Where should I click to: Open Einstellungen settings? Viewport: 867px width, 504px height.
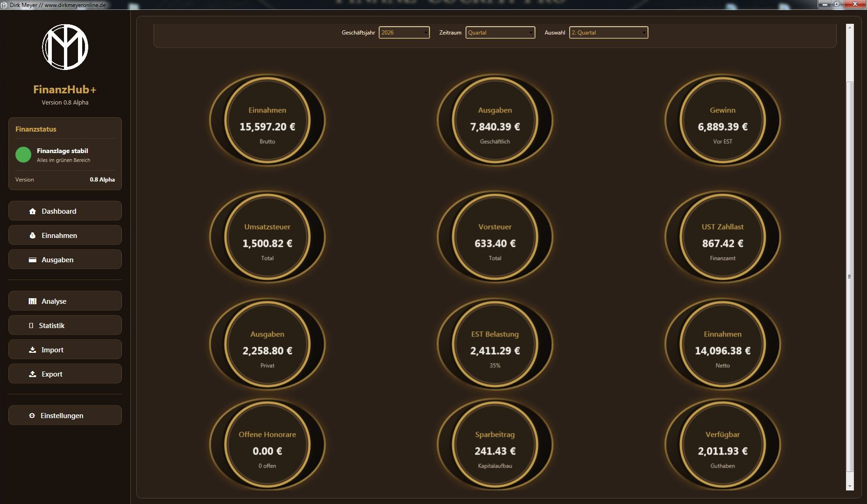[65, 415]
